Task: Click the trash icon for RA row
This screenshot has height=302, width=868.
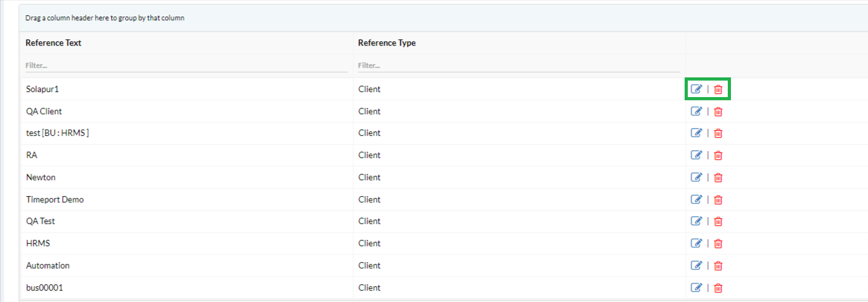Action: 718,155
